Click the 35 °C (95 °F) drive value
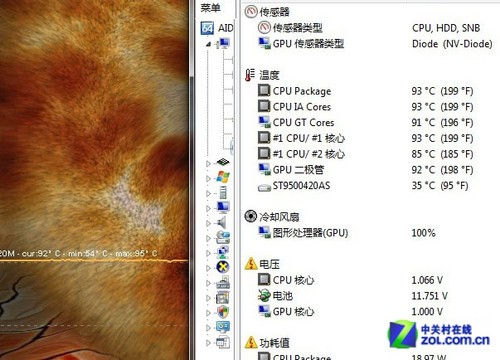 tap(439, 186)
